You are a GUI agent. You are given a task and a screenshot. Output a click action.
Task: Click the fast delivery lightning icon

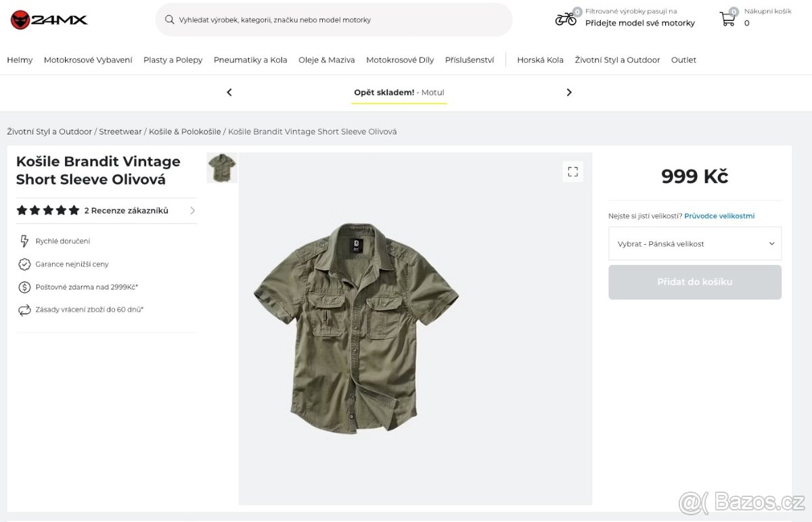point(24,241)
